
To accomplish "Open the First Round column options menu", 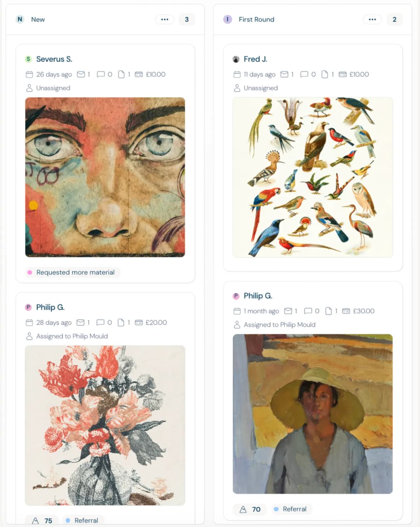I will pos(372,19).
